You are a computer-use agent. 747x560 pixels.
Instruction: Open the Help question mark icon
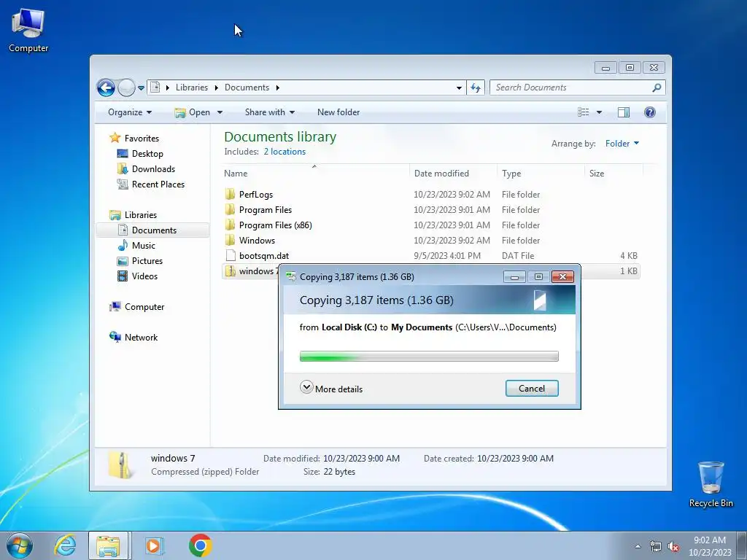[649, 112]
